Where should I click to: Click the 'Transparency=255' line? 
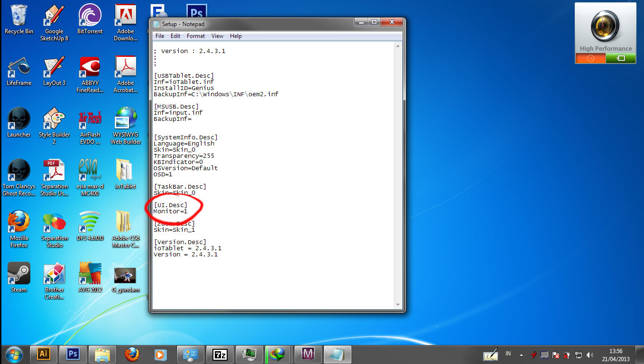(x=184, y=155)
